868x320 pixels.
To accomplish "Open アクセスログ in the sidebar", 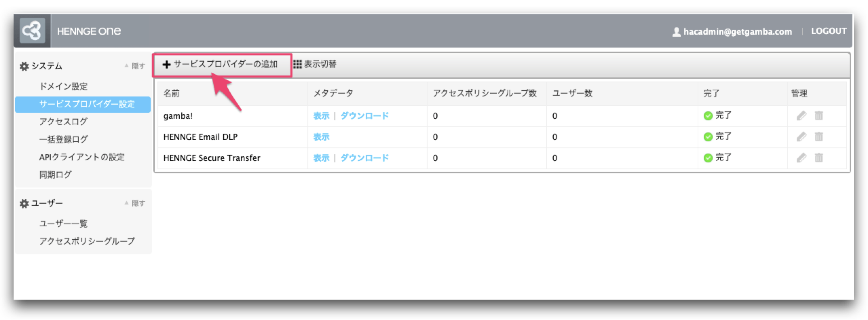I will point(63,122).
